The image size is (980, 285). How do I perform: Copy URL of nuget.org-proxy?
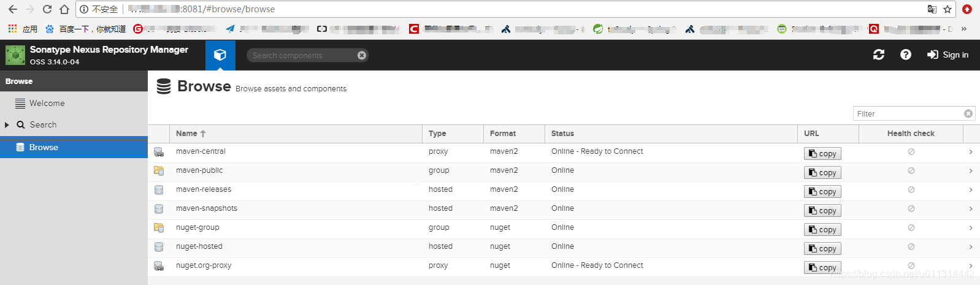822,268
